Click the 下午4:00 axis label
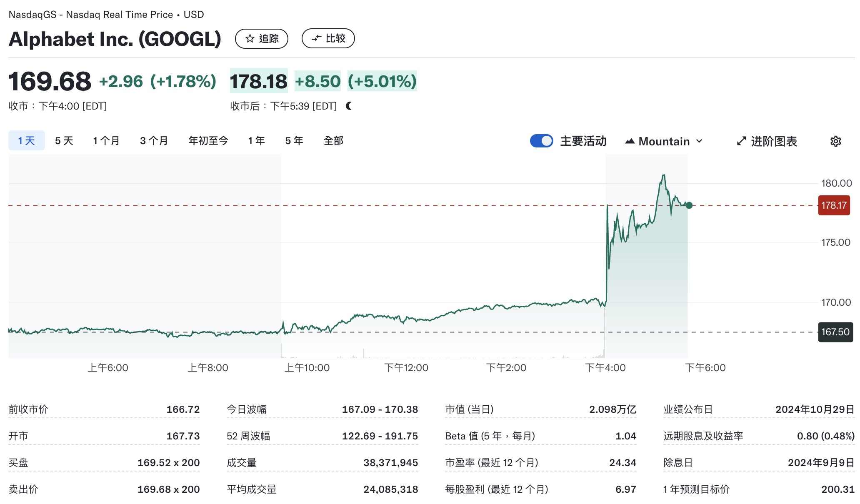This screenshot has height=504, width=860. click(x=605, y=368)
